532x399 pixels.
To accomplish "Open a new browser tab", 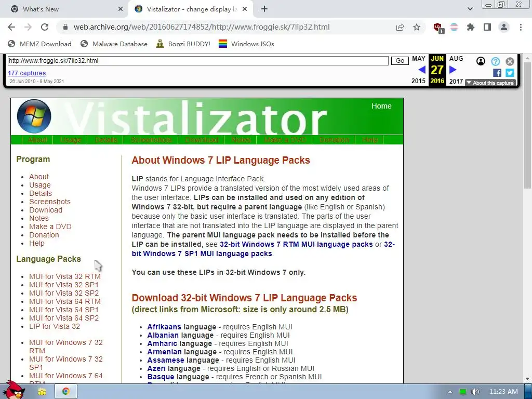I will click(264, 9).
